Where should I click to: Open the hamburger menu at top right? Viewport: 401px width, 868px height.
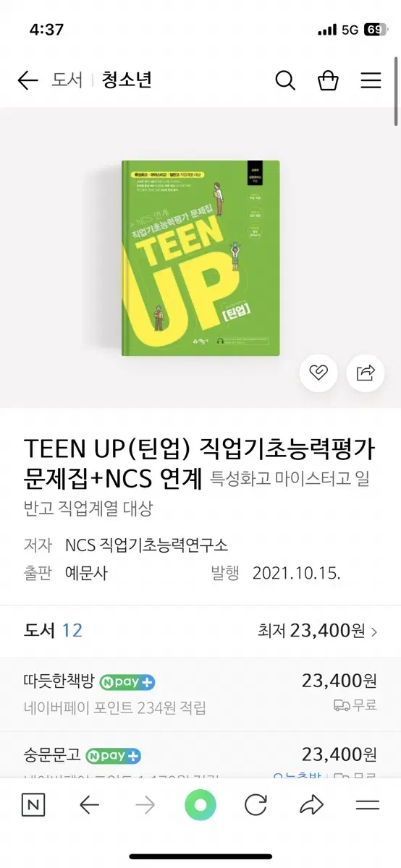[x=371, y=80]
